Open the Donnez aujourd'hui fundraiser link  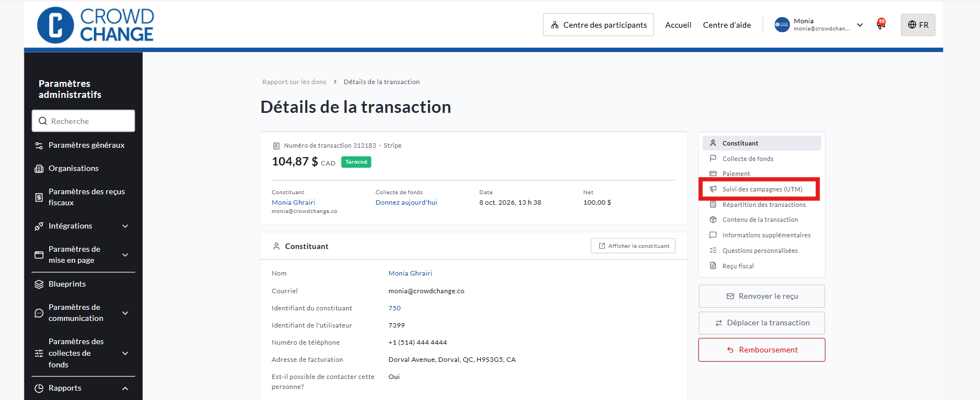pos(406,202)
